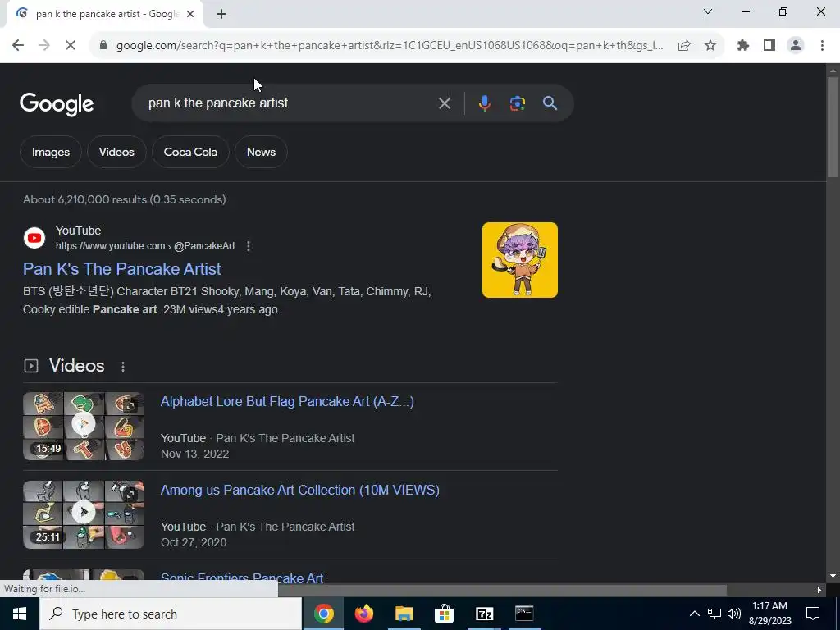Open options next to Videos heading
840x630 pixels.
pyautogui.click(x=123, y=367)
